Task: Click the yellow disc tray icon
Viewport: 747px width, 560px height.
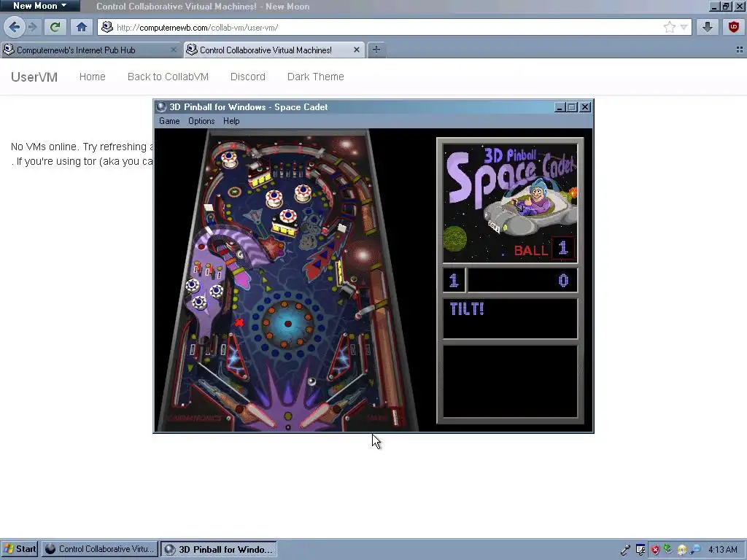Action: click(682, 550)
